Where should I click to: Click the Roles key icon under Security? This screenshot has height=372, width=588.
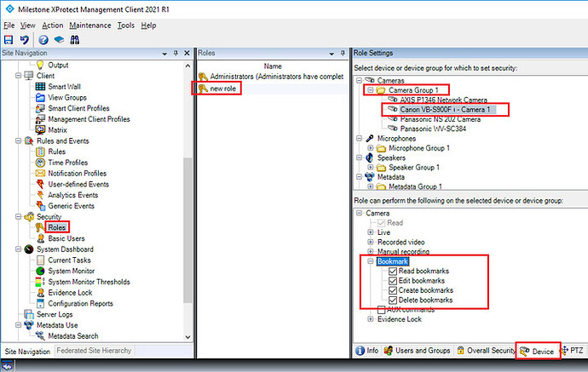40,227
